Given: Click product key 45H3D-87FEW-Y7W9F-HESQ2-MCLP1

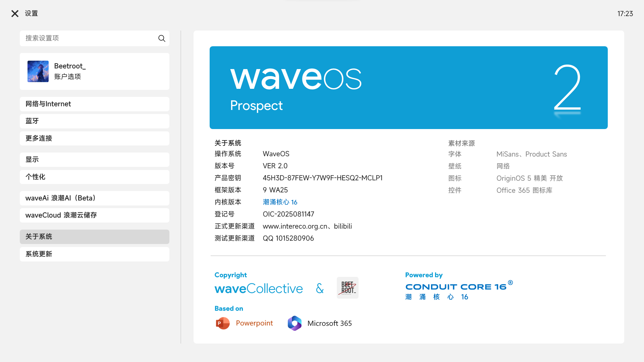Looking at the screenshot, I should click(323, 178).
